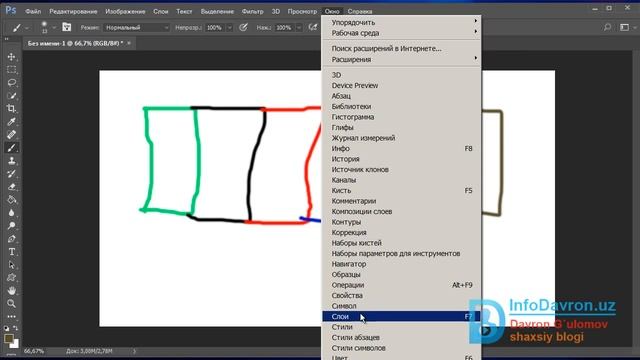Image resolution: width=640 pixels, height=360 pixels.
Task: Click the zoom level 66,67% field
Action: [x=34, y=351]
